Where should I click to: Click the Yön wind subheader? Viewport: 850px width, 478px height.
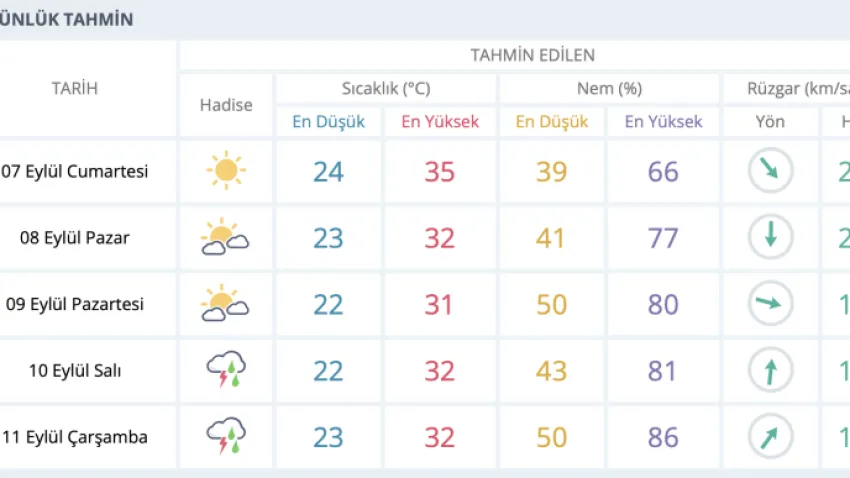[770, 121]
